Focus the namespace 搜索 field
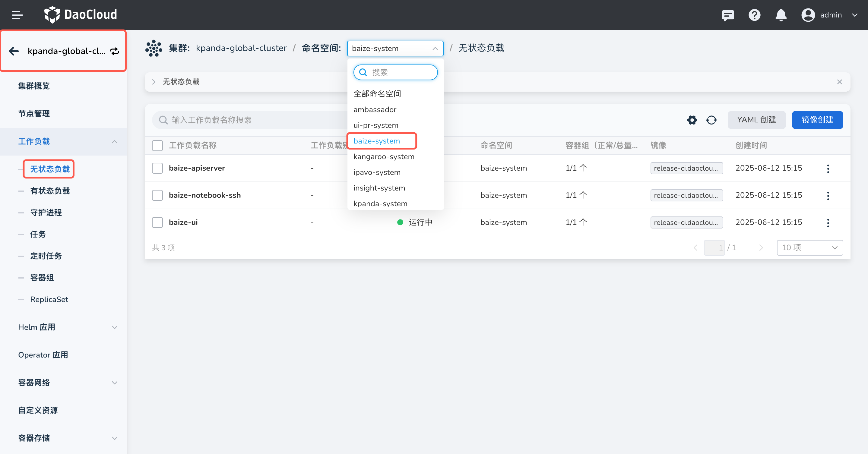Screen dimensions: 868x454 coord(401,72)
